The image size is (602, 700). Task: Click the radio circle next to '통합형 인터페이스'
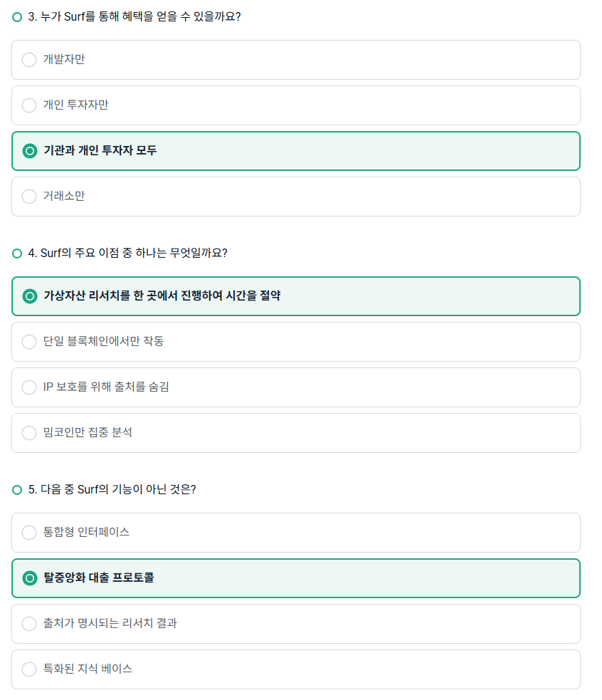pos(29,533)
